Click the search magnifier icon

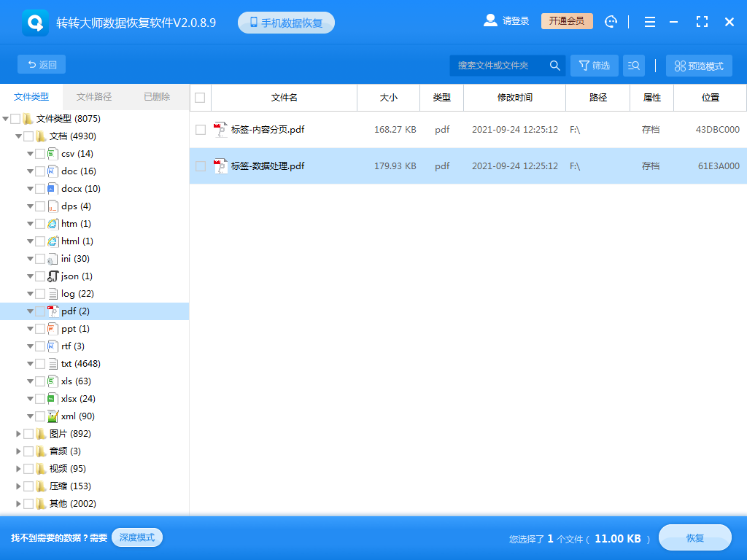tap(555, 66)
